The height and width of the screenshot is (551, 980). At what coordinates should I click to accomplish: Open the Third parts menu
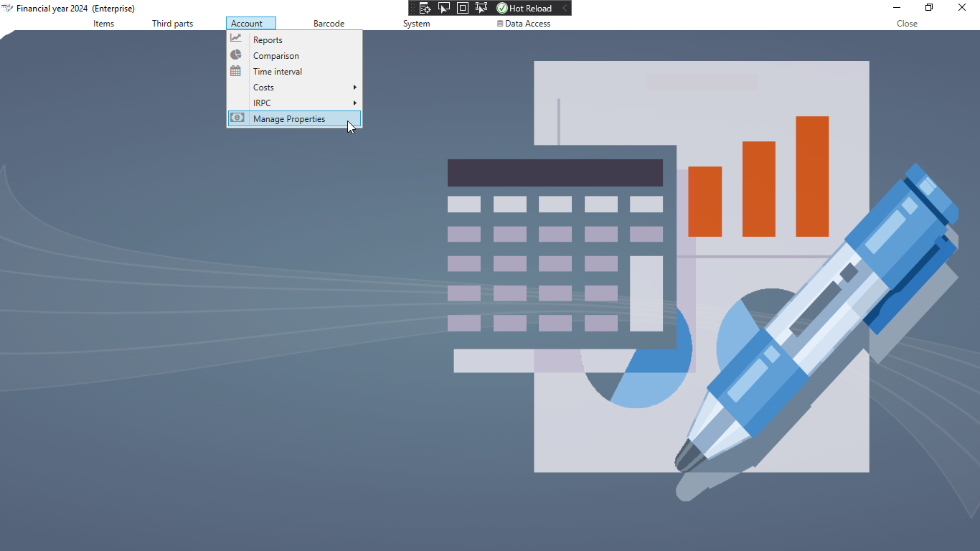pos(172,24)
